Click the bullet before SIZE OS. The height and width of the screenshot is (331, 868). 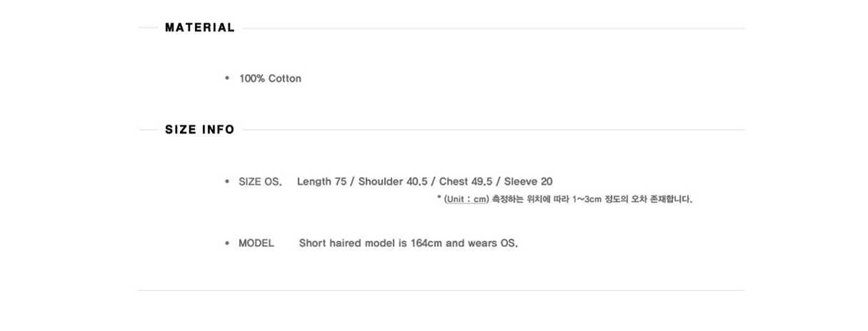pyautogui.click(x=227, y=182)
